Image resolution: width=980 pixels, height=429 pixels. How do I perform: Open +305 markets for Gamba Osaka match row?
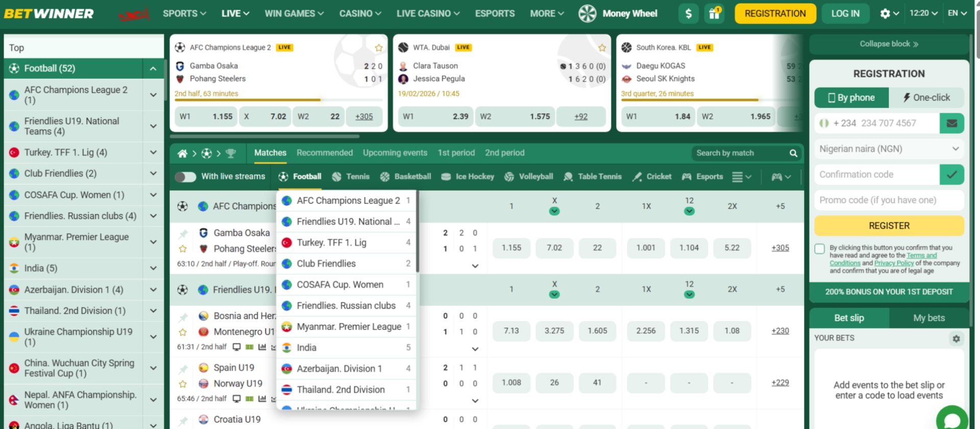click(x=780, y=248)
